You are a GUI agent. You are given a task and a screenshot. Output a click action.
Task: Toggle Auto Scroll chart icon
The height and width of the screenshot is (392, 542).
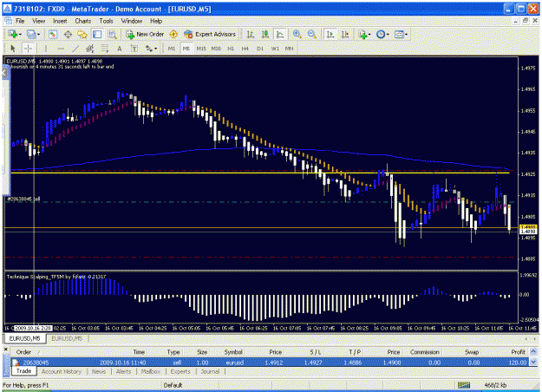330,34
